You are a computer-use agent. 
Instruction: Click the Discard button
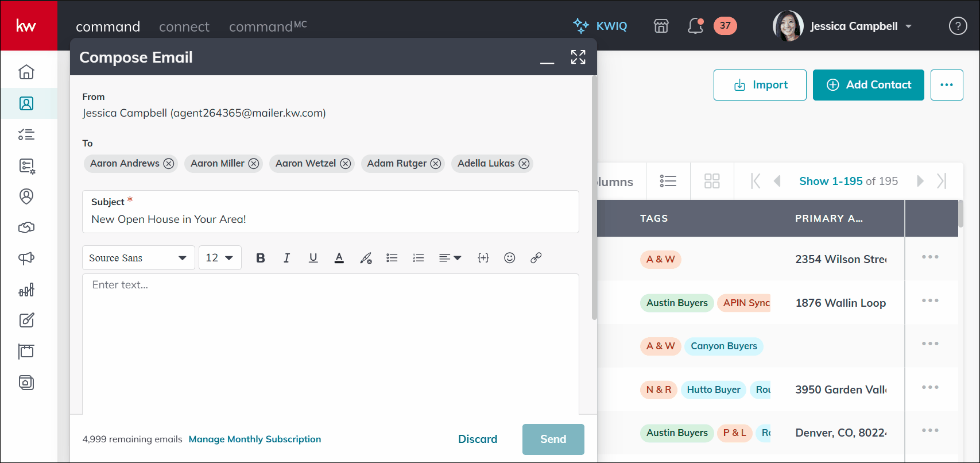pyautogui.click(x=478, y=439)
